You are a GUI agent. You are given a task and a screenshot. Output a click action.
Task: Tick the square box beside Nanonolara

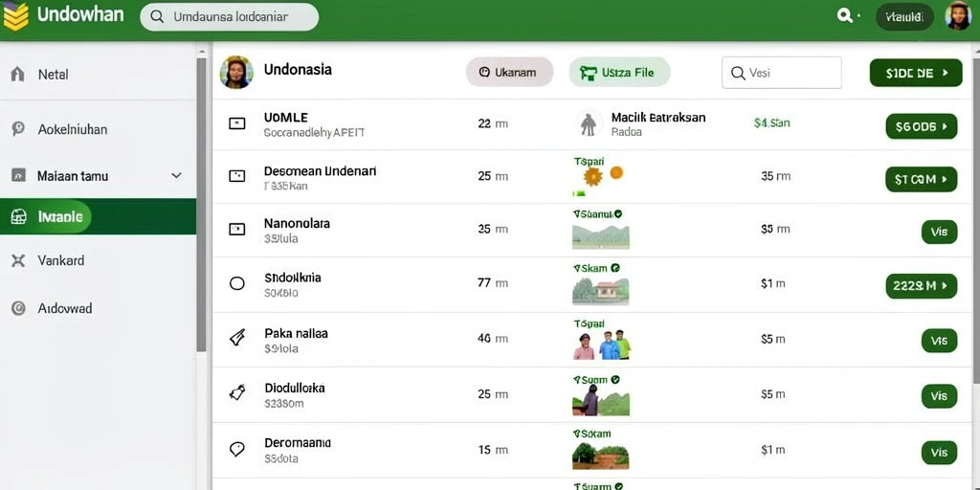(237, 230)
